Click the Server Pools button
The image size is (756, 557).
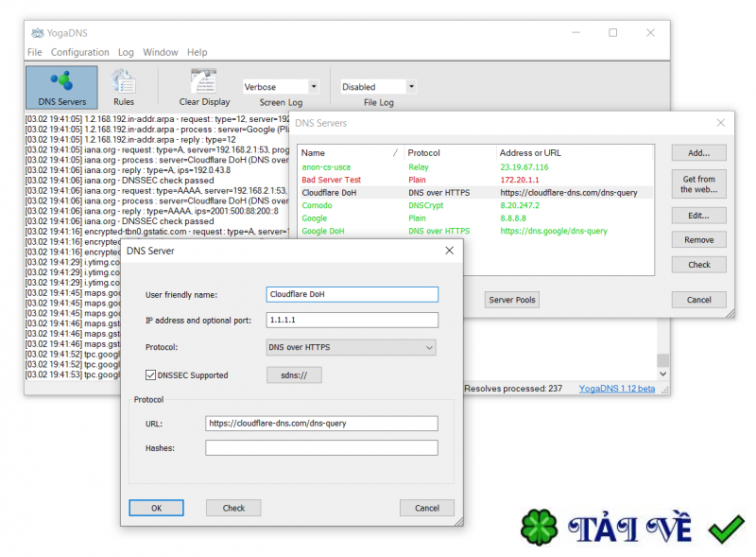[x=511, y=300]
